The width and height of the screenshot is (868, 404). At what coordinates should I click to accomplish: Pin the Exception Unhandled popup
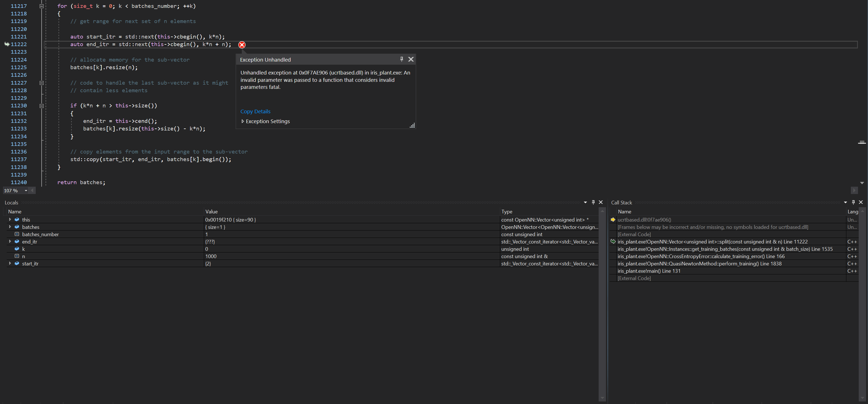tap(401, 59)
